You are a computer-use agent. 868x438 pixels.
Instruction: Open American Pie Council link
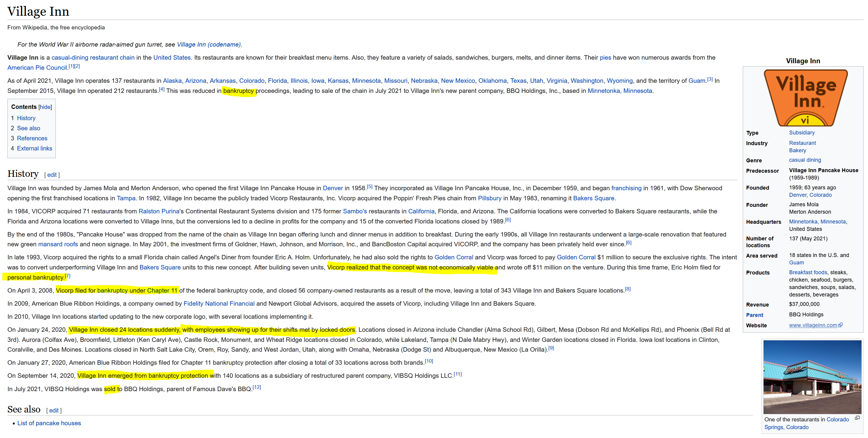pyautogui.click(x=37, y=68)
